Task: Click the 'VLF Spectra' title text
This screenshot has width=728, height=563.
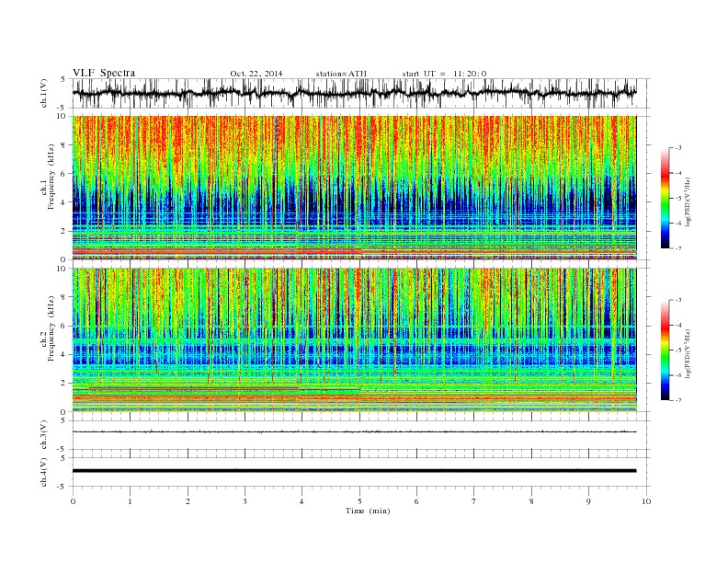Action: [x=104, y=73]
